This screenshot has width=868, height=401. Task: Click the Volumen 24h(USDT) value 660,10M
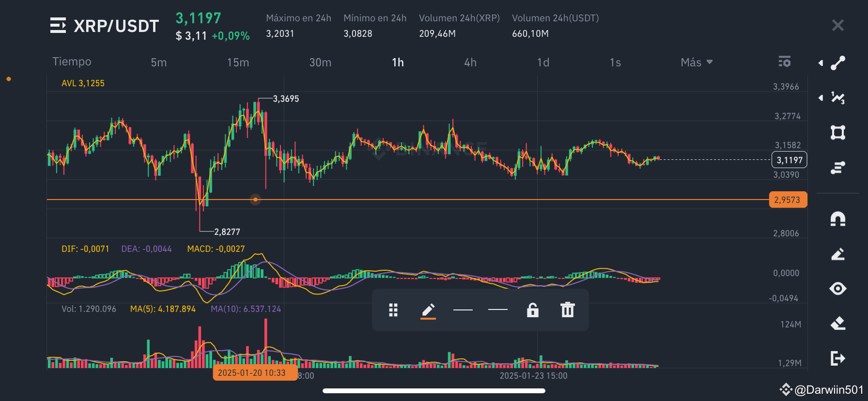(530, 33)
